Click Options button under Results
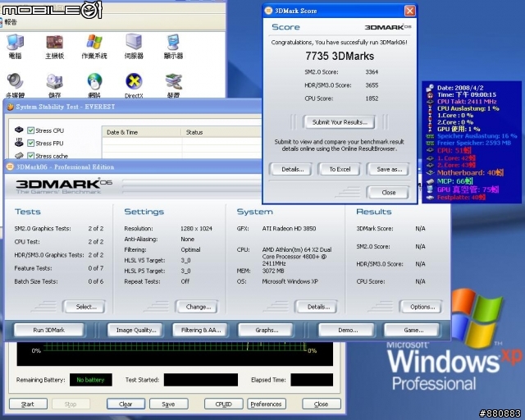The image size is (525, 420). click(x=422, y=307)
